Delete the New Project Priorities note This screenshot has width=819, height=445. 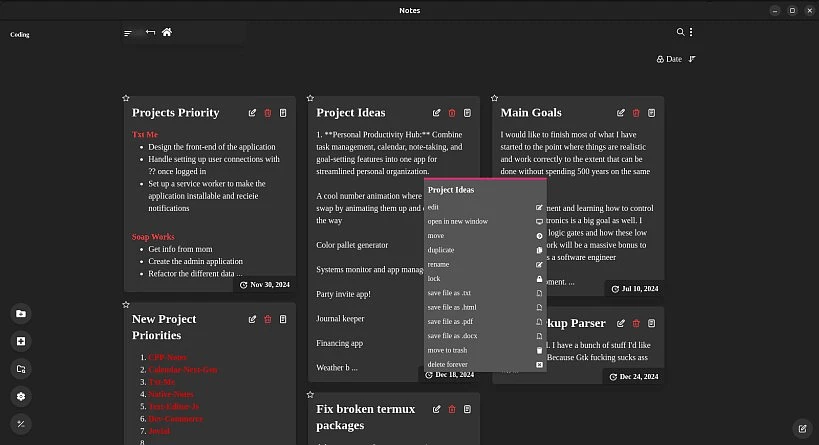tap(268, 319)
